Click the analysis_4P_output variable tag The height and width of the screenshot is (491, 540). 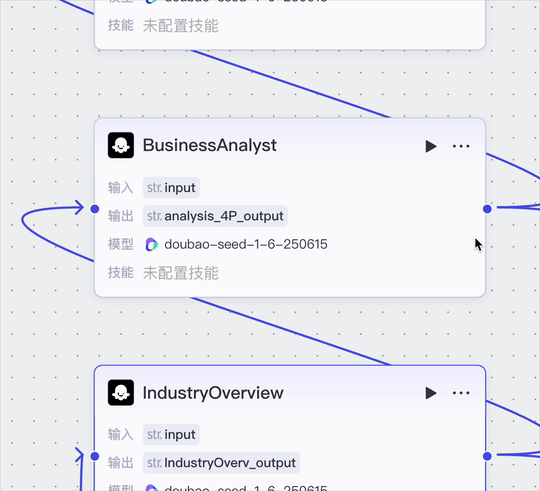(215, 216)
